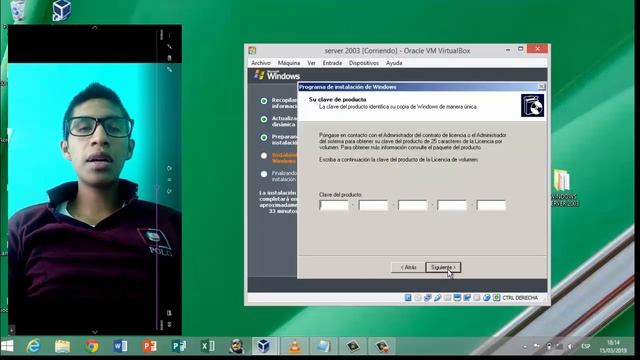Open VLC media player from the taskbar
The width and height of the screenshot is (640, 360).
pos(294,347)
